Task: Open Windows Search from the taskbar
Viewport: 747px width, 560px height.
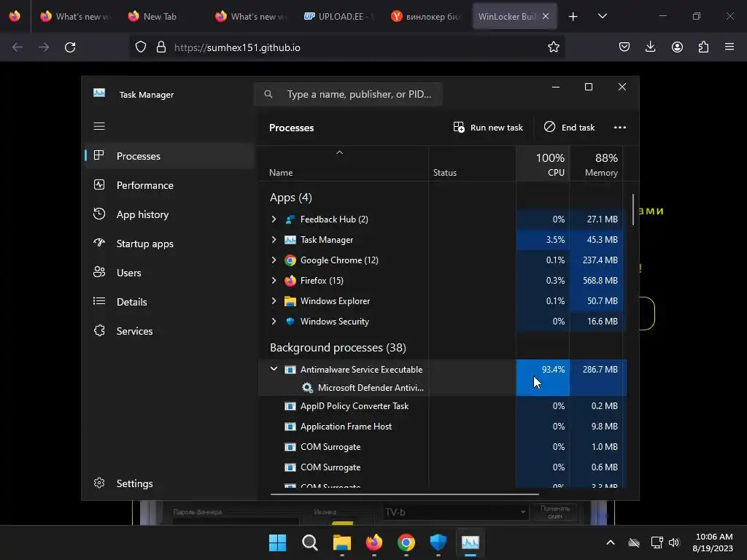Action: (309, 542)
